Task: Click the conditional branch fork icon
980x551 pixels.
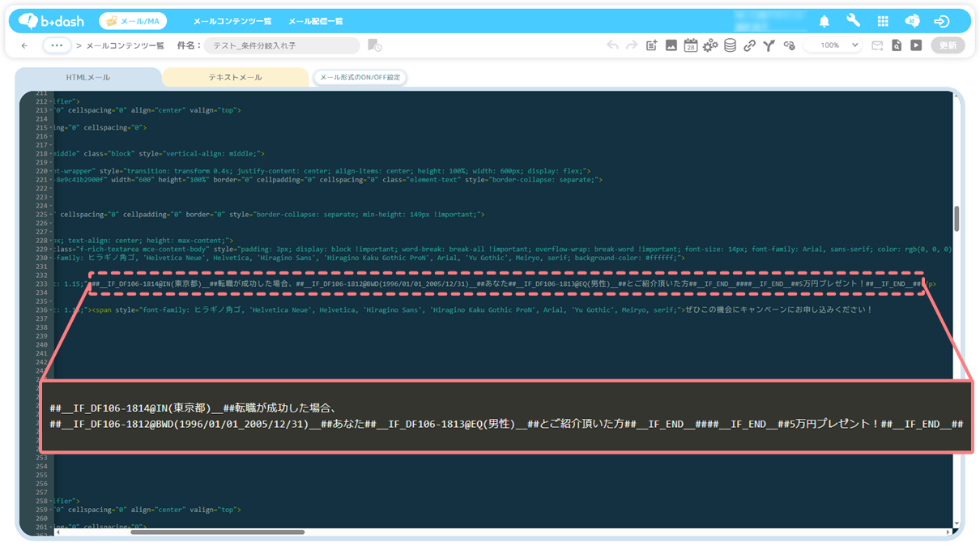Action: [x=769, y=46]
